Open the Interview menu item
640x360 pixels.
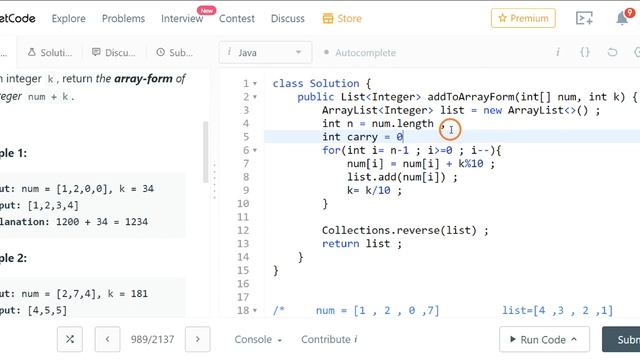click(x=182, y=18)
